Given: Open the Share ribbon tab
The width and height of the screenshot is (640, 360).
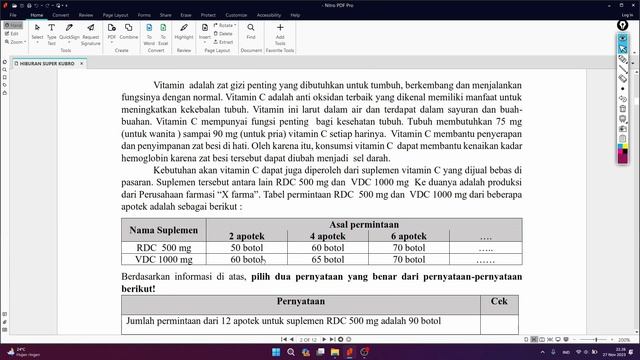Looking at the screenshot, I should (x=165, y=15).
